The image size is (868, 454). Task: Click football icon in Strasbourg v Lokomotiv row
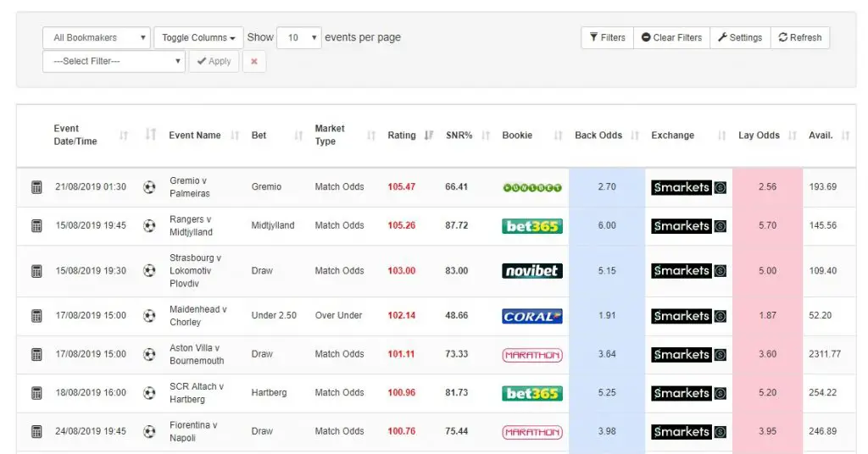click(x=149, y=270)
